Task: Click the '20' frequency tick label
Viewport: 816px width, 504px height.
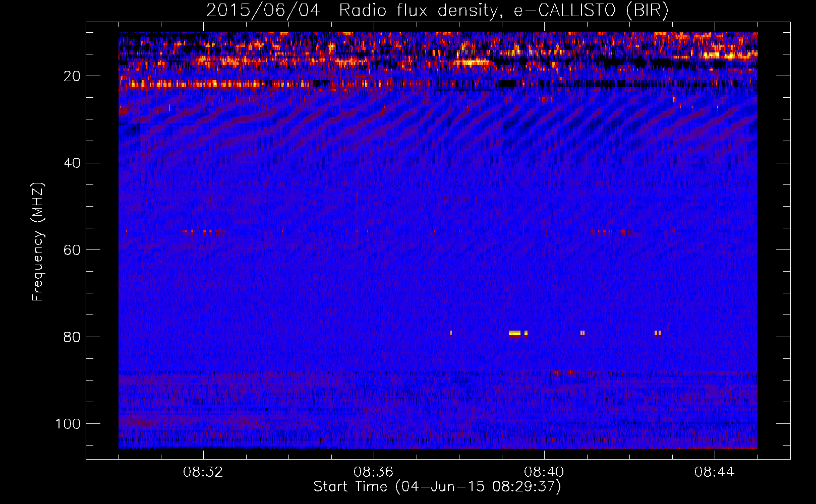Action: [73, 76]
